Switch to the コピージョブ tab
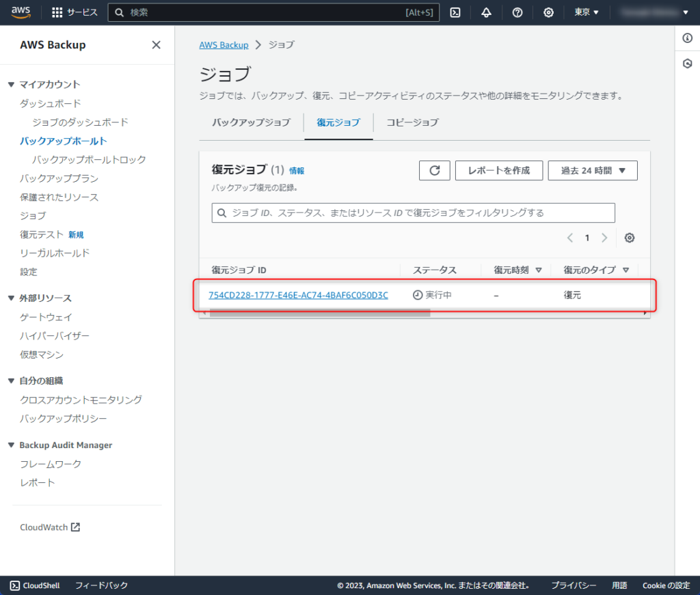The width and height of the screenshot is (700, 595). 412,122
